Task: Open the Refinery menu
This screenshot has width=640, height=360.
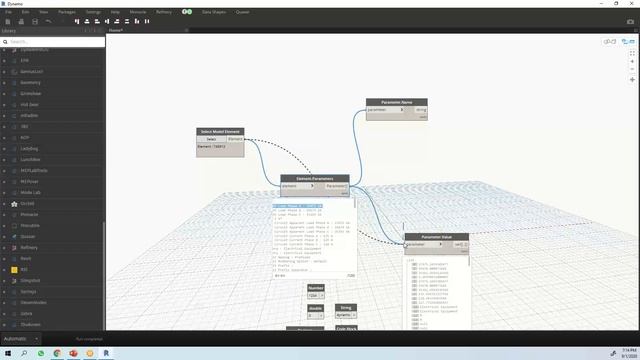Action: click(x=164, y=12)
